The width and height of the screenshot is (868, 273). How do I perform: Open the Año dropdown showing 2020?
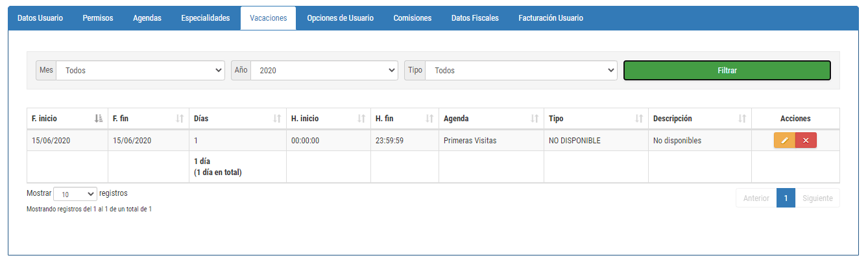pyautogui.click(x=324, y=70)
